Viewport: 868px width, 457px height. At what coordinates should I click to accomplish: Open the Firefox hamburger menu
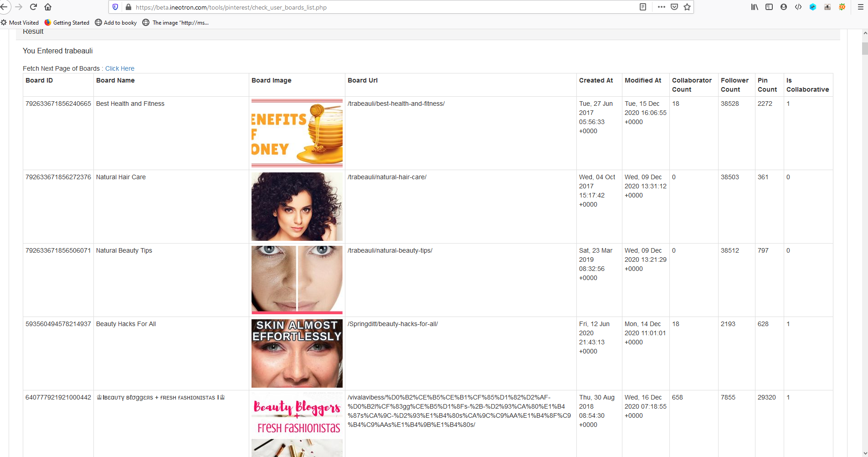(861, 7)
